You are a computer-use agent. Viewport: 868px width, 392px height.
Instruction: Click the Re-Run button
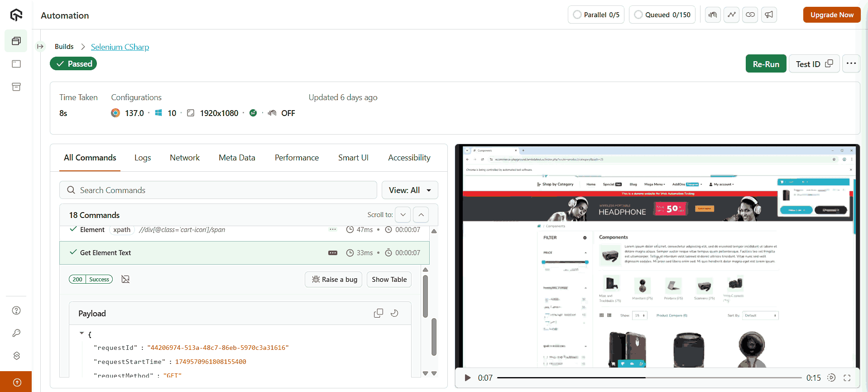click(x=766, y=64)
